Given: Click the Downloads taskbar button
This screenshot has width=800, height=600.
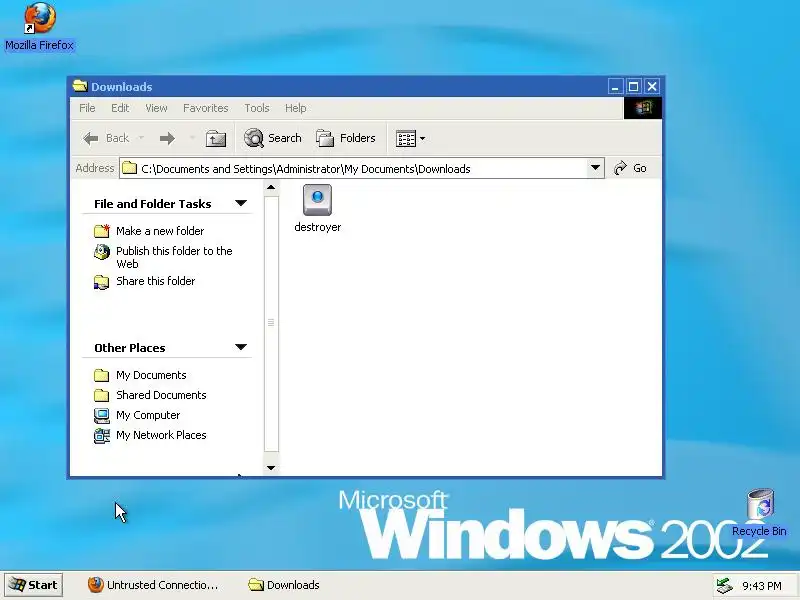Looking at the screenshot, I should click(284, 585).
